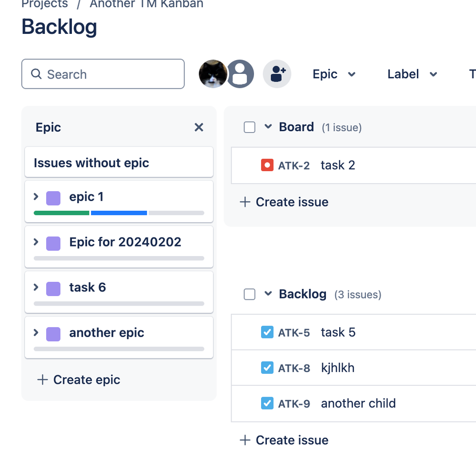
Task: Click the Backlog section title text
Action: click(x=303, y=294)
